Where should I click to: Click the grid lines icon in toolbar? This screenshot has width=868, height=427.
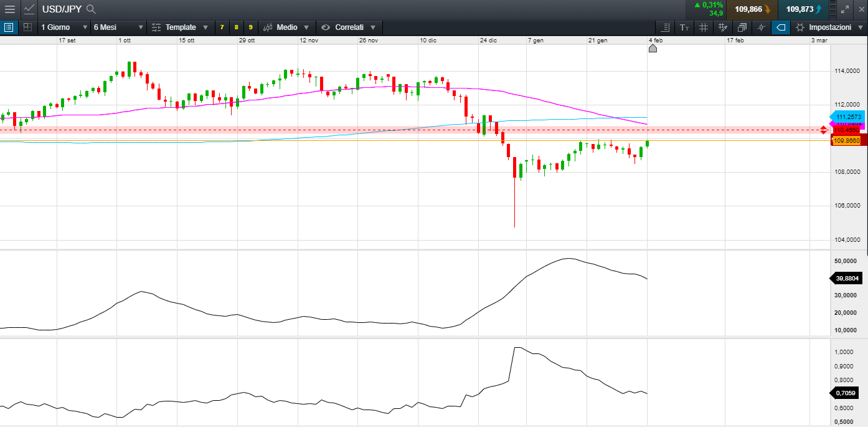(x=704, y=27)
